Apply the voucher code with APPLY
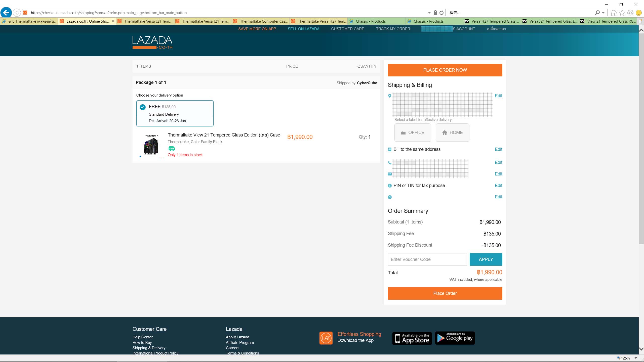Image resolution: width=644 pixels, height=362 pixels. (x=486, y=259)
